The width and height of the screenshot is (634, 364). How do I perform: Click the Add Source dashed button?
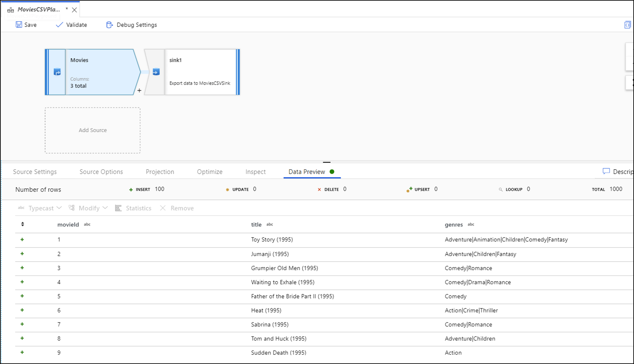click(93, 130)
